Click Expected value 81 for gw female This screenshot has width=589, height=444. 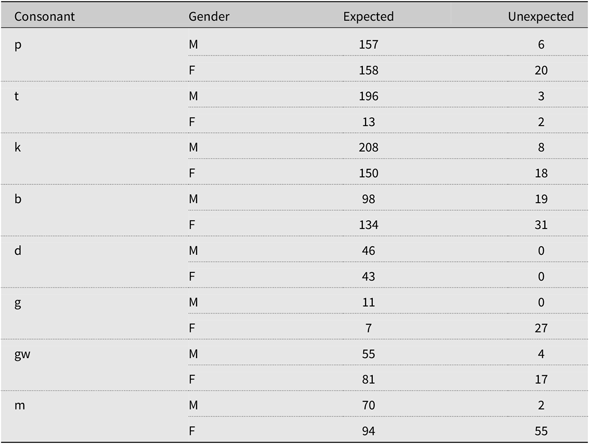click(369, 379)
